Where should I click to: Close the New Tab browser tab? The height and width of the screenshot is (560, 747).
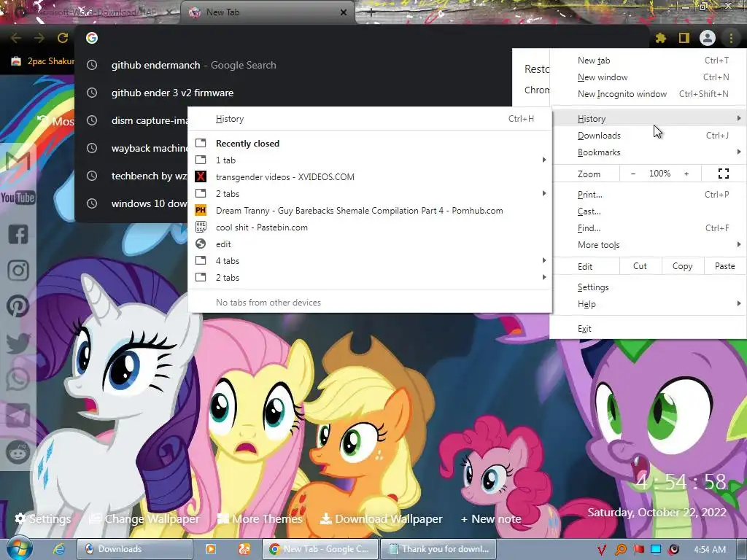pos(344,12)
